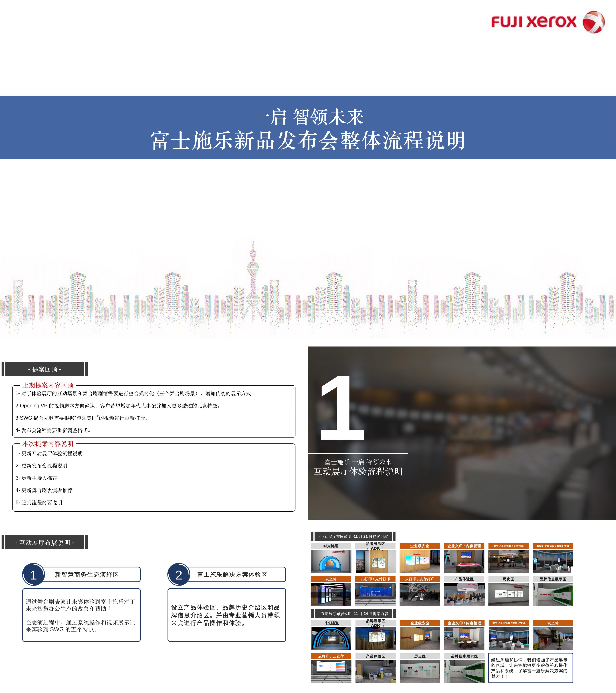Open the 时光隧道 tunnel thumbnail in the 11月21日 section

(331, 561)
